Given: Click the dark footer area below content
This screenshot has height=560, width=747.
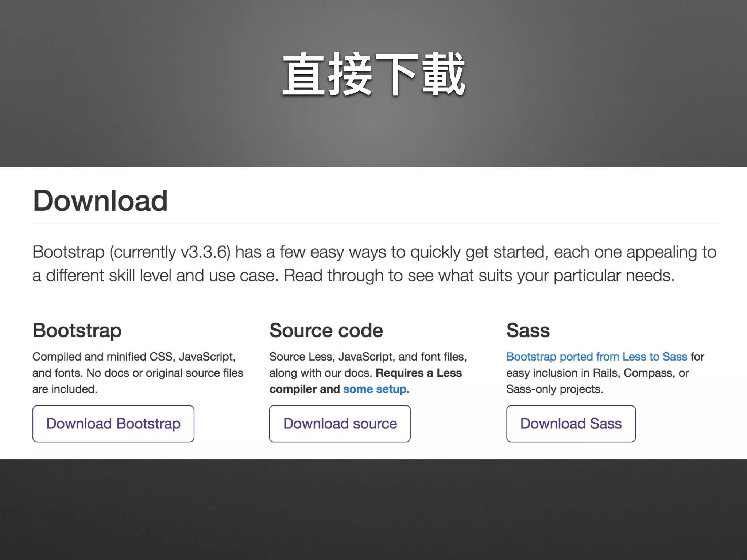Looking at the screenshot, I should [x=373, y=510].
